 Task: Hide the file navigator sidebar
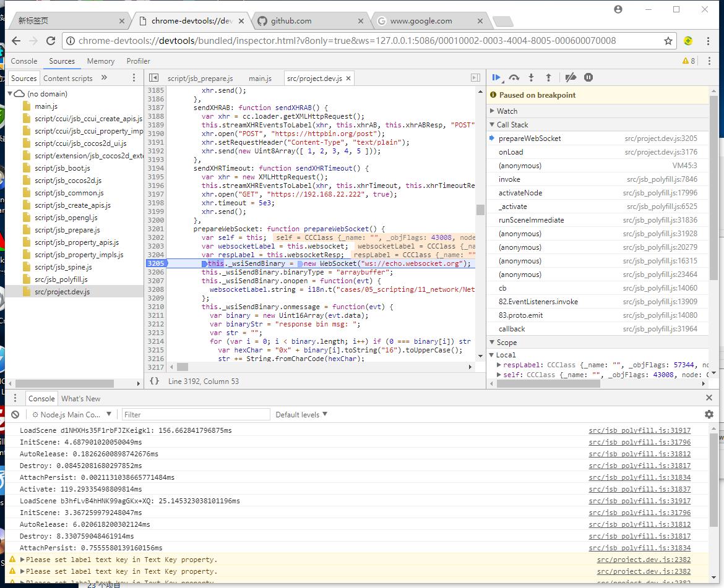(154, 78)
